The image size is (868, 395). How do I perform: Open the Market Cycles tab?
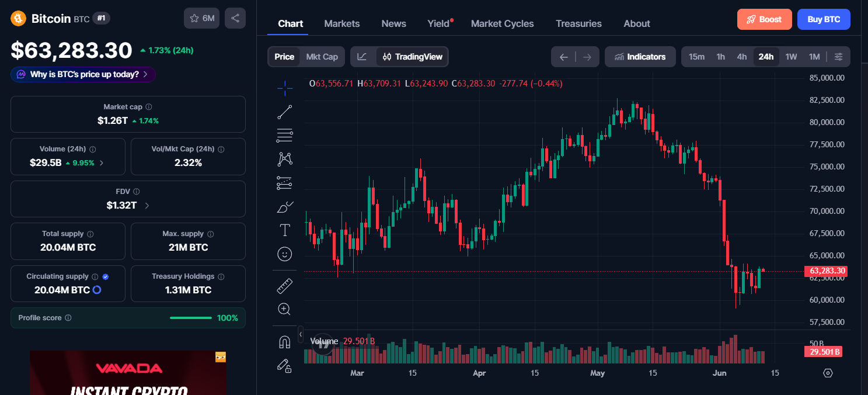[x=503, y=23]
